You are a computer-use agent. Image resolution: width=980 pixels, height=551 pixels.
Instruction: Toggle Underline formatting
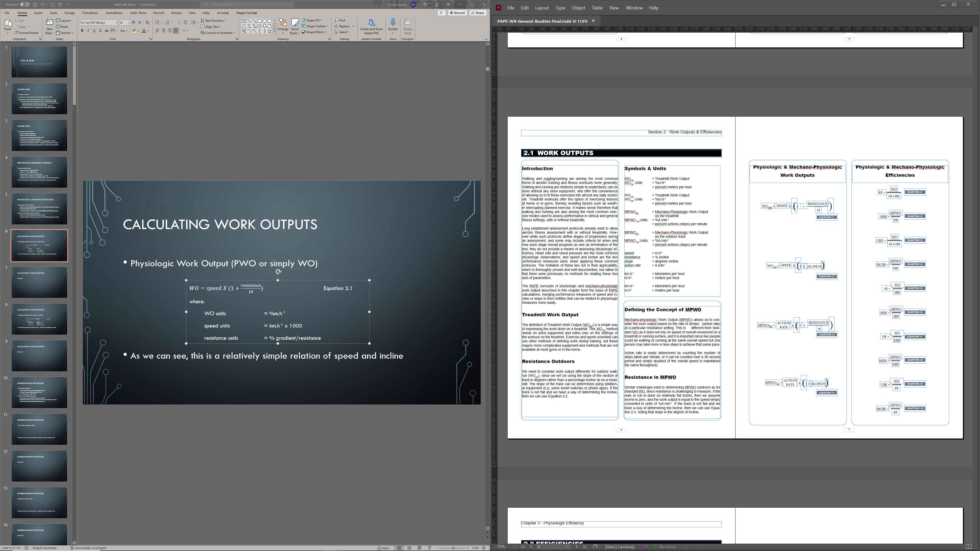pos(94,31)
